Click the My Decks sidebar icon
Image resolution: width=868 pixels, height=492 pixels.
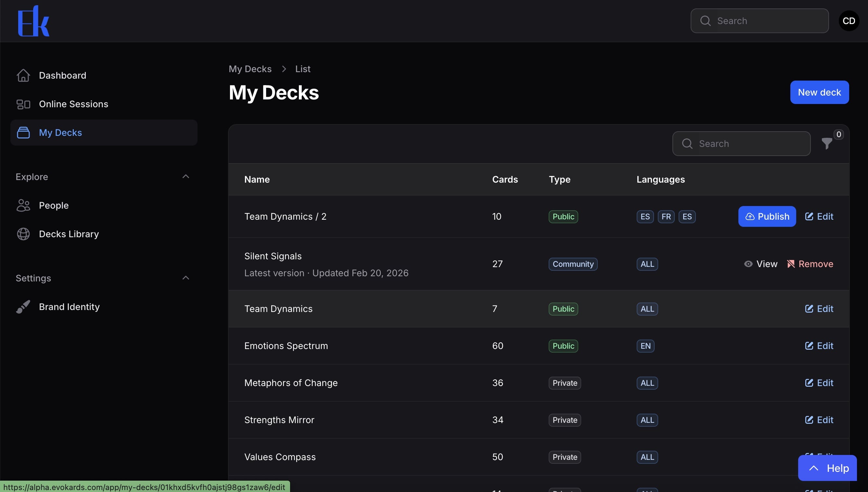(x=23, y=133)
